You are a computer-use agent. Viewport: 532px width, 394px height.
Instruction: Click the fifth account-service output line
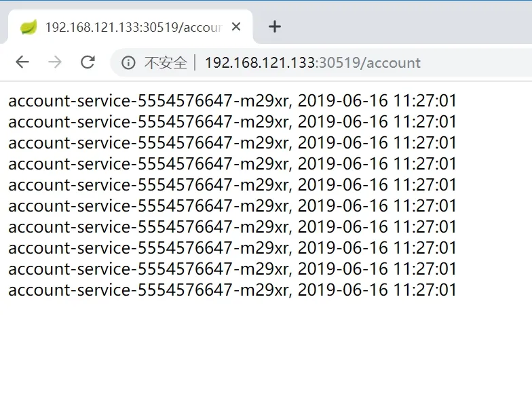pos(232,185)
